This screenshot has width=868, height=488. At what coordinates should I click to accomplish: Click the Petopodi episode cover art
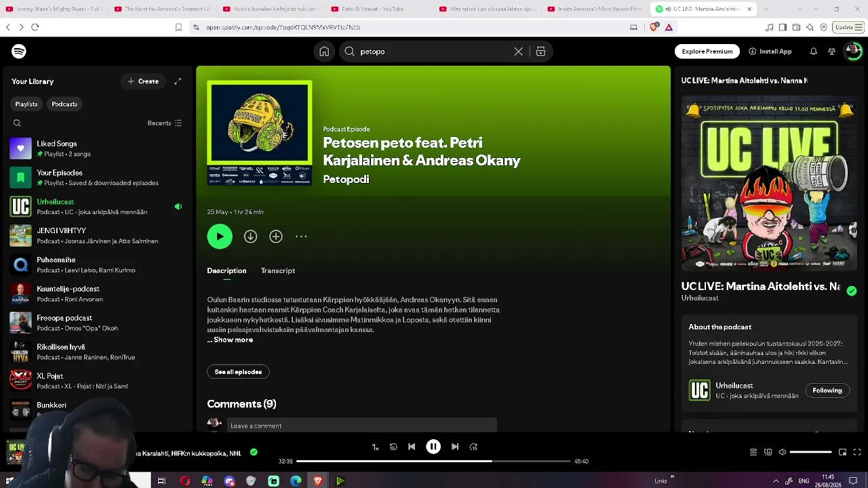260,133
